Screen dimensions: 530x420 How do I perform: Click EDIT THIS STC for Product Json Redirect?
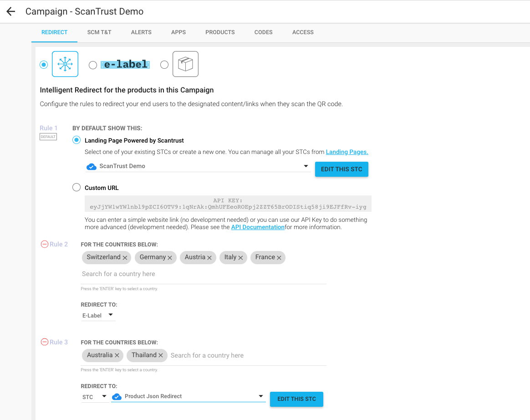[x=296, y=399]
